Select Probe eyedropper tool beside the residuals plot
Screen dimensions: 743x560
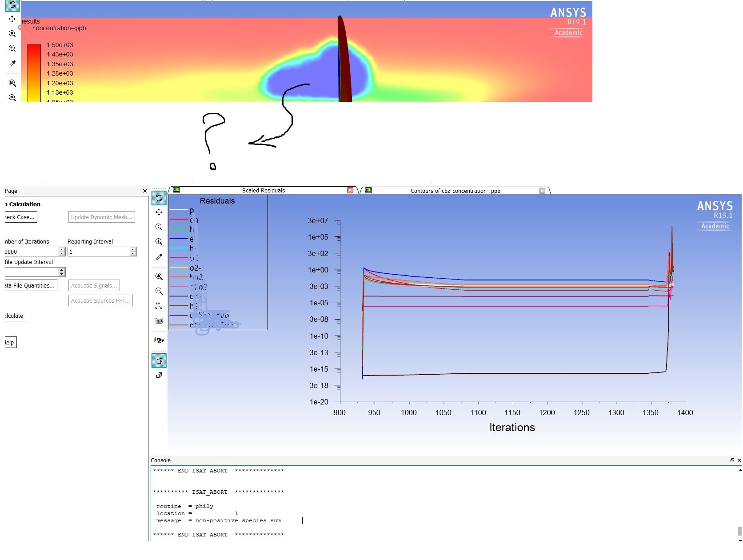coord(159,257)
